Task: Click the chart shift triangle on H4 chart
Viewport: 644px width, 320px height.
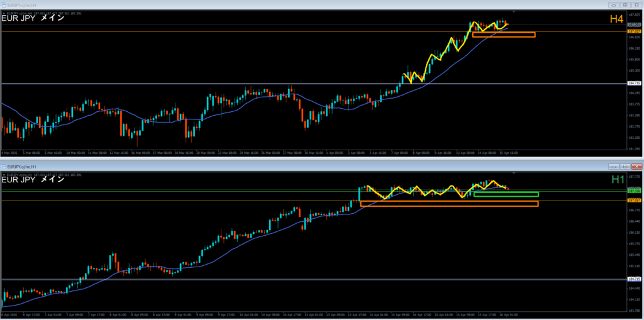Action: [515, 11]
